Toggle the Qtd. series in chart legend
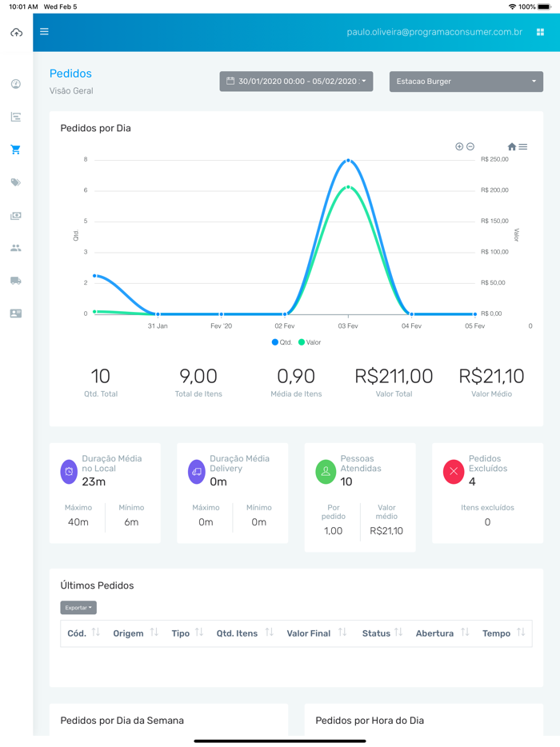Viewport: 560px width, 747px height. click(x=282, y=342)
